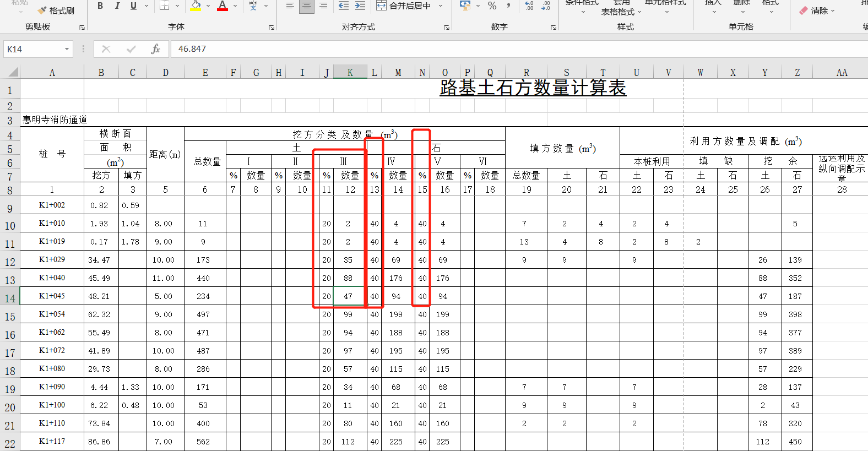Open the Table Format (表格格式) dropdown
The width and height of the screenshot is (868, 451).
[621, 12]
